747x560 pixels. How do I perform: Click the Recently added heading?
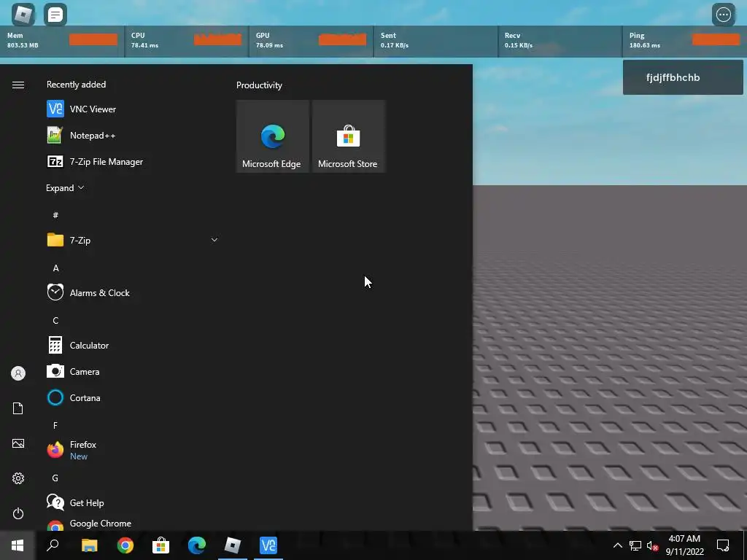(x=76, y=85)
